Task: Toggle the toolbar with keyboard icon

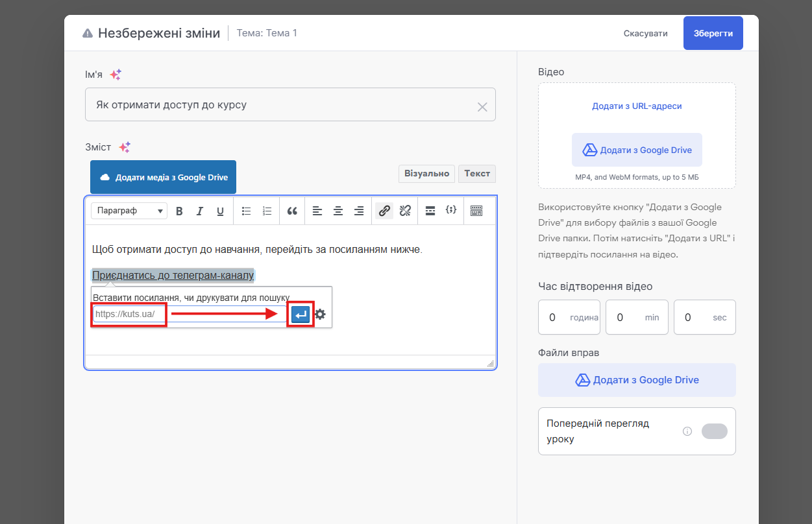Action: (x=476, y=211)
